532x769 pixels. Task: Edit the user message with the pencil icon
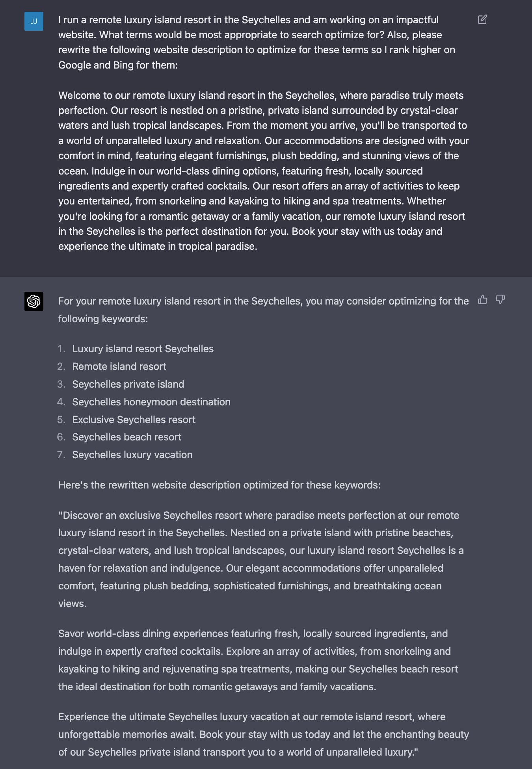[x=482, y=19]
